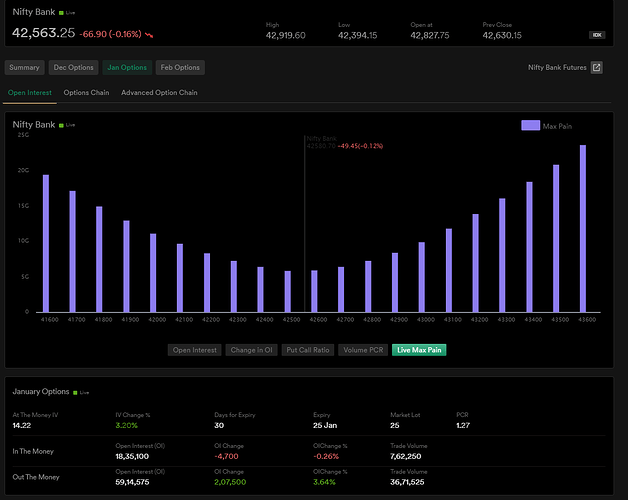
Task: Click the red downtrend arrow icon
Action: (149, 35)
